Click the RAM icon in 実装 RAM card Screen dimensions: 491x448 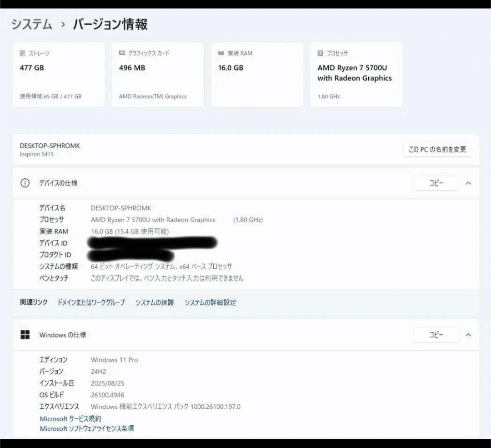pyautogui.click(x=221, y=53)
